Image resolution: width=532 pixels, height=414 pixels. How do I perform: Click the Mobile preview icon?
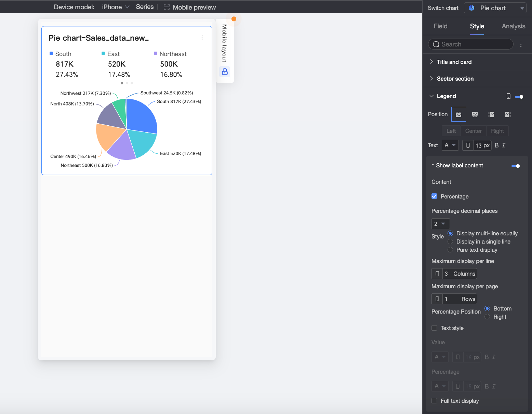[x=167, y=7]
